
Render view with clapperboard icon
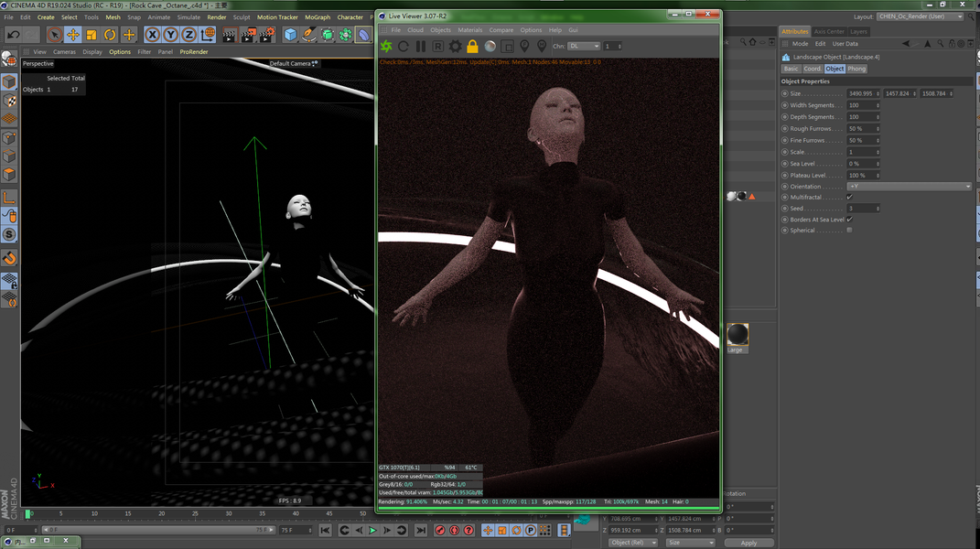click(x=229, y=35)
